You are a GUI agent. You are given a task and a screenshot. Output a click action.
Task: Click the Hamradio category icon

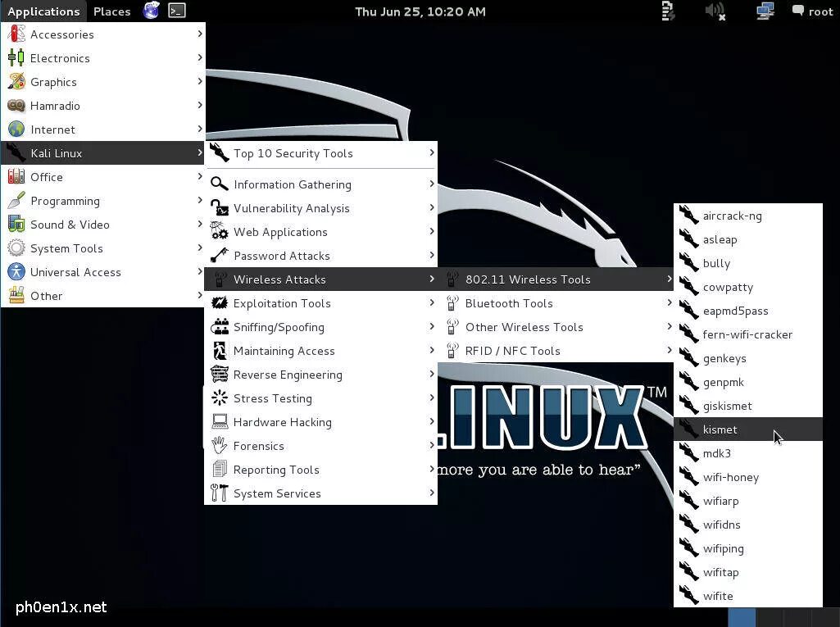pyautogui.click(x=16, y=106)
